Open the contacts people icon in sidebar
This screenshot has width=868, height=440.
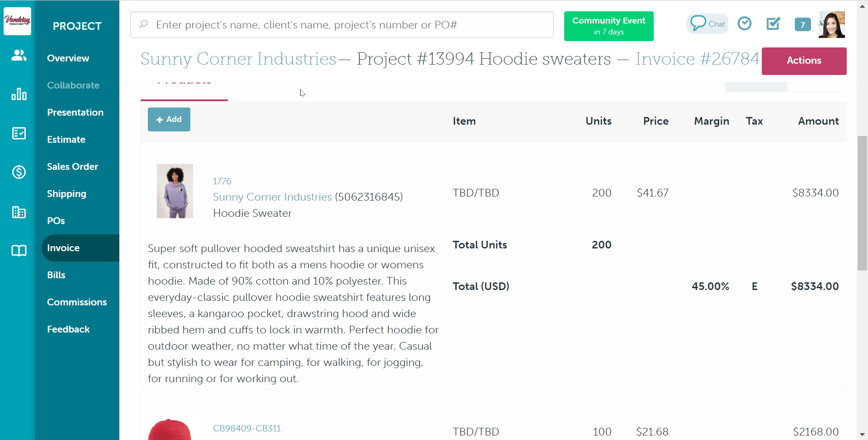pyautogui.click(x=19, y=56)
